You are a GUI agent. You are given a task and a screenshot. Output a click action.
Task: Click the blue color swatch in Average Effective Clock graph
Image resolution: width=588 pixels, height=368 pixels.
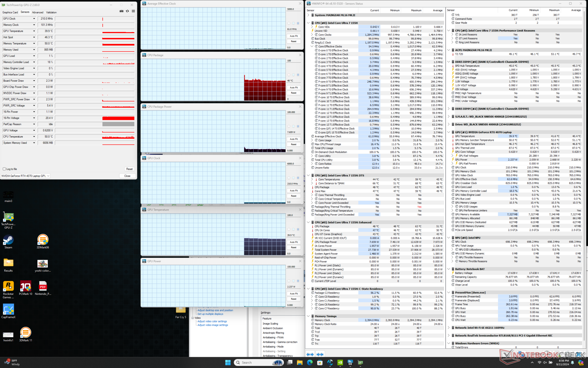tap(298, 23)
